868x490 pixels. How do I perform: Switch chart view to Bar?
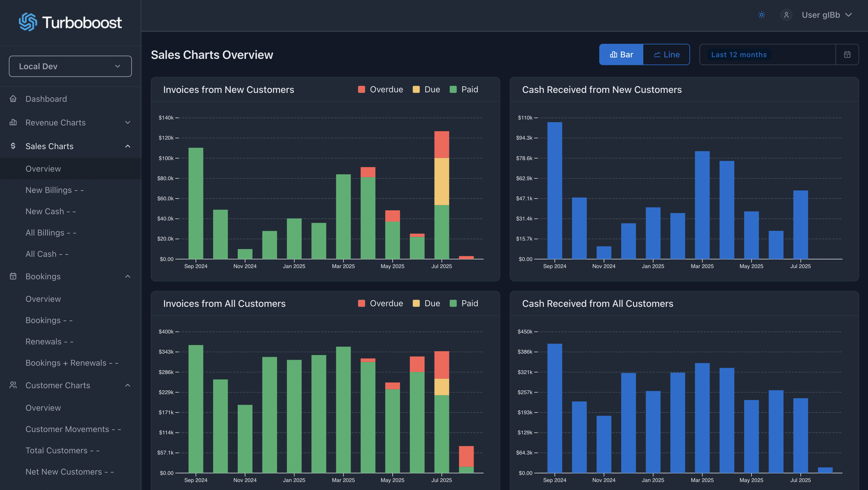pos(621,55)
